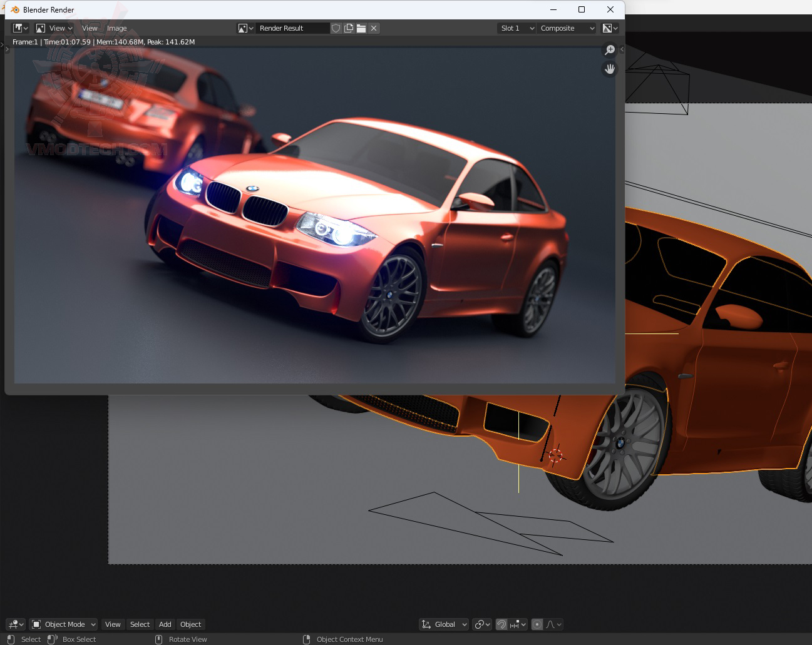Open the proportional editing falloff dropdown
Viewport: 812px width, 645px height.
pyautogui.click(x=553, y=624)
